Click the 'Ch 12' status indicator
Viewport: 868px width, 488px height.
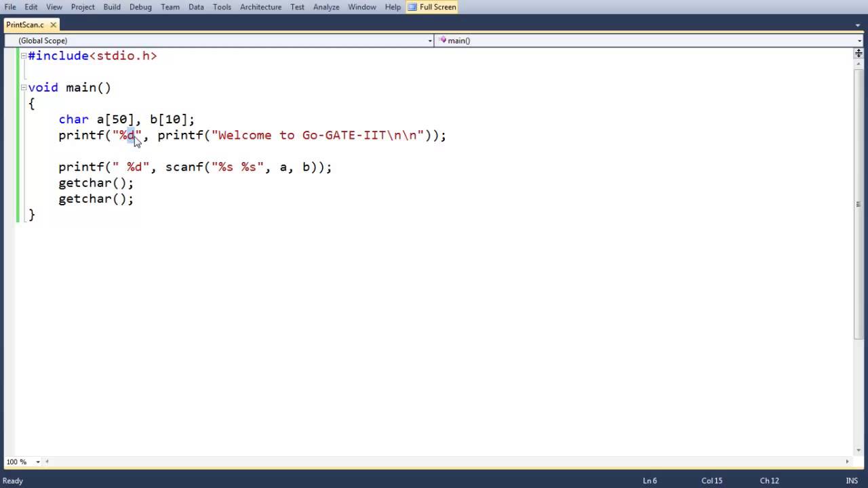point(769,481)
